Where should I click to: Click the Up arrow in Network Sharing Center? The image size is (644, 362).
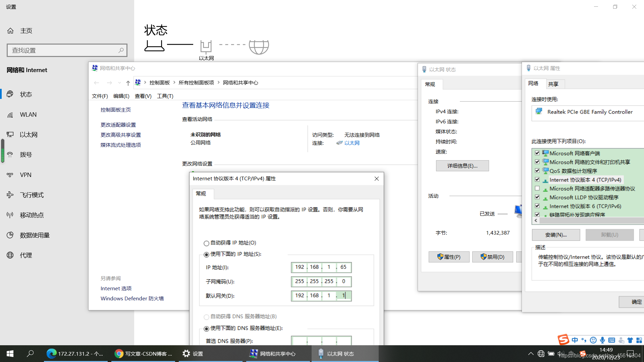point(128,83)
